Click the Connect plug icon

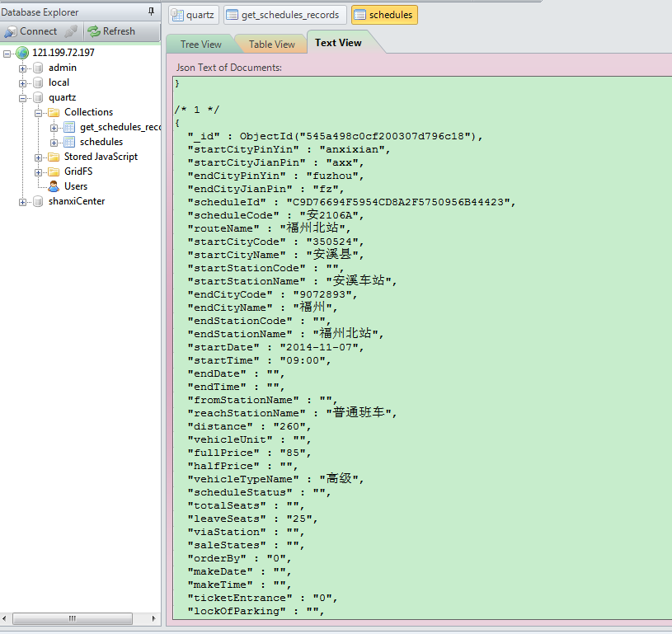pos(10,31)
